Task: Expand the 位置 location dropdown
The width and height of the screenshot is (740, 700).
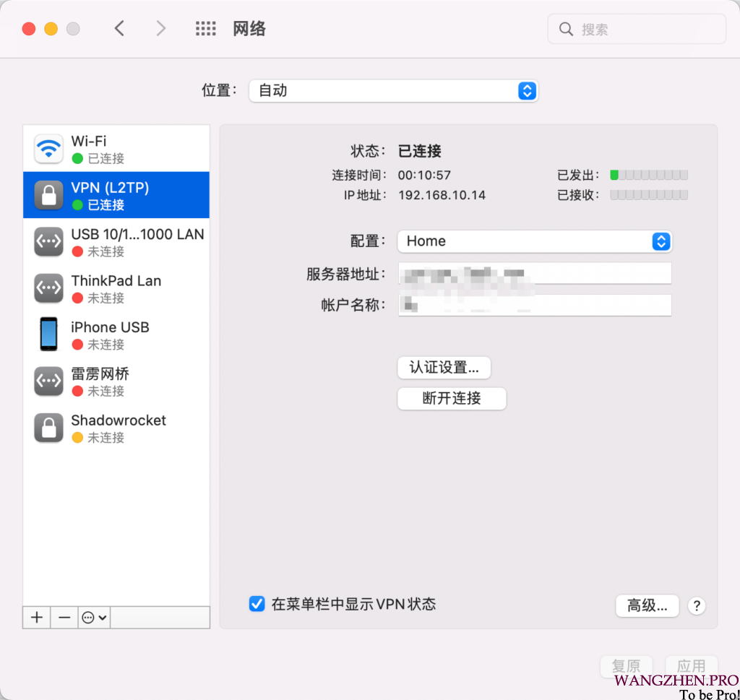Action: pos(393,91)
